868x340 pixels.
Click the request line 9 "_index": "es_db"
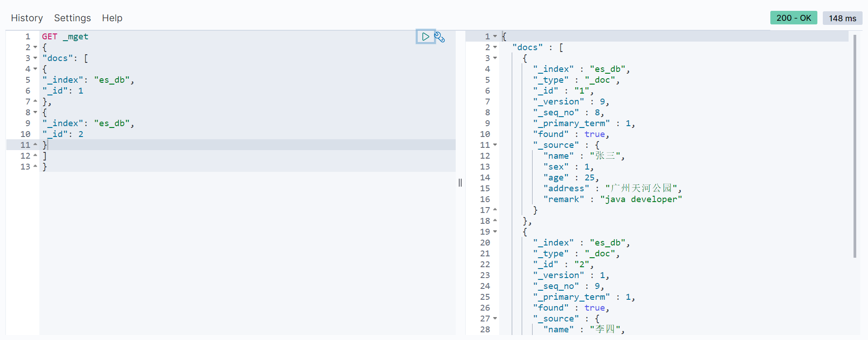click(x=88, y=123)
